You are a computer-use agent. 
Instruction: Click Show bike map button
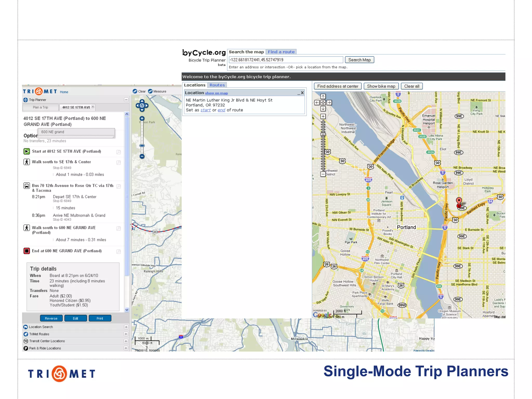click(x=381, y=86)
